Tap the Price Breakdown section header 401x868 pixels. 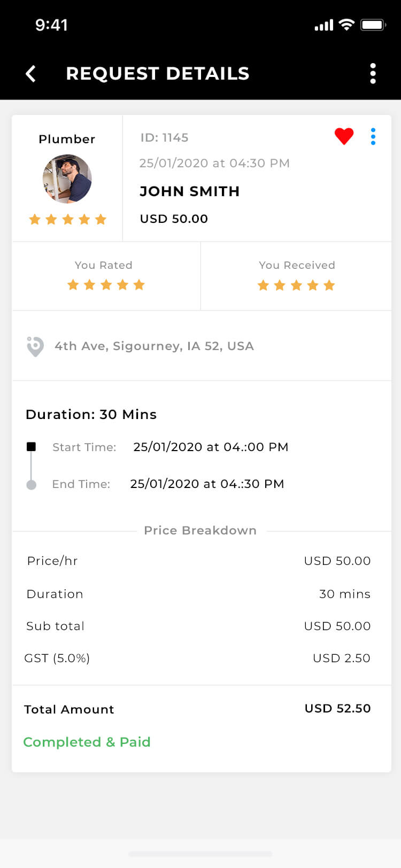(200, 530)
